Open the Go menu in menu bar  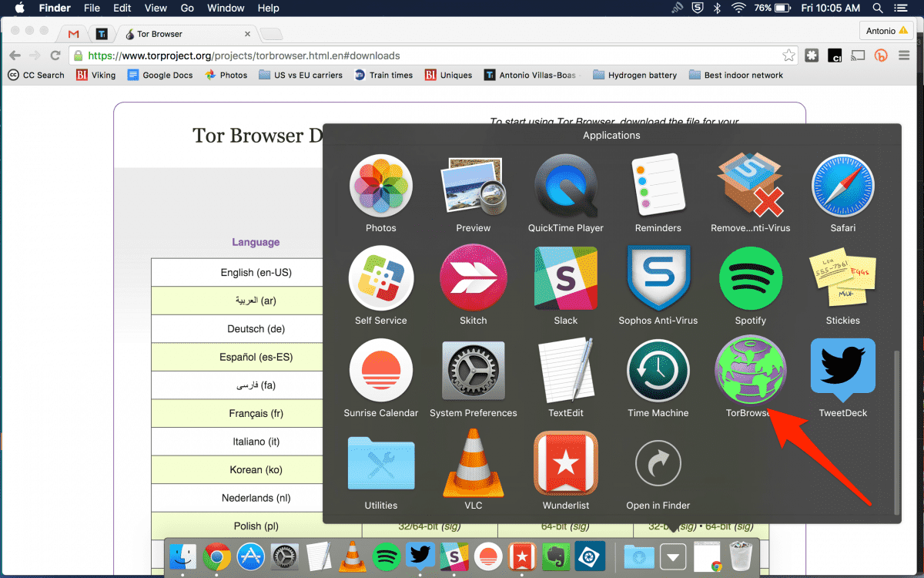point(187,8)
